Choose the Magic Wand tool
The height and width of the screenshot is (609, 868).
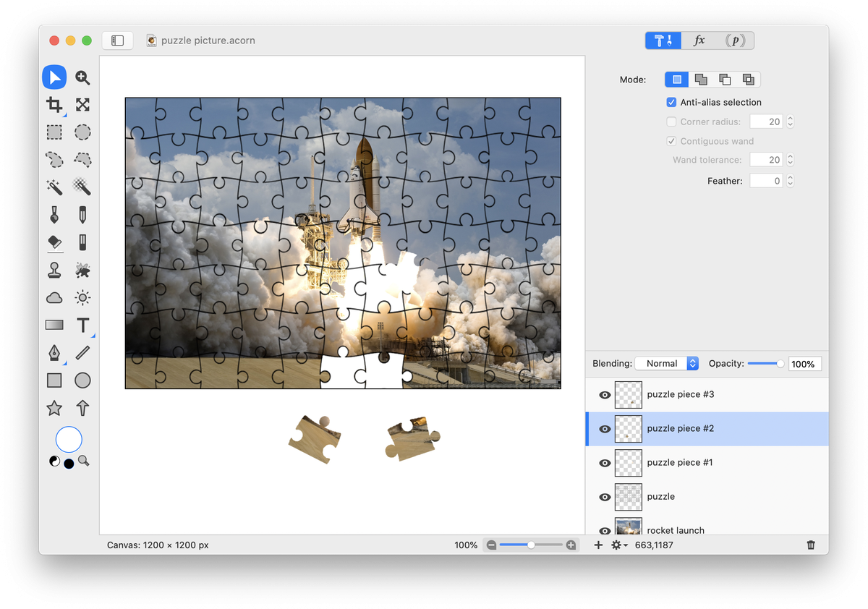click(54, 187)
